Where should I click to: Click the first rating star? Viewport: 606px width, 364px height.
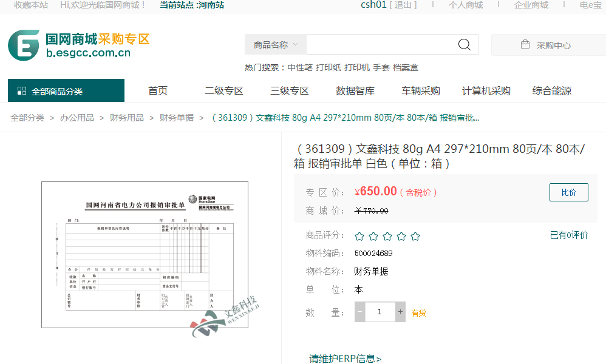[x=359, y=236]
